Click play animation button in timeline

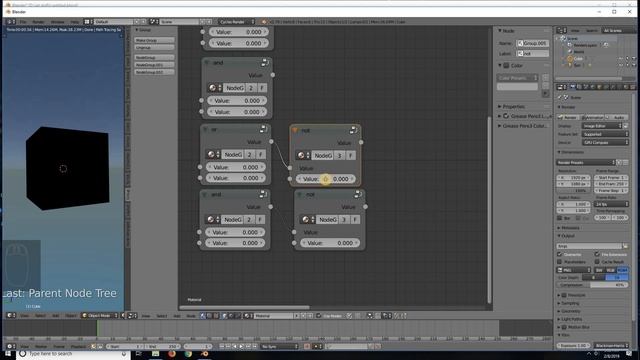click(241, 347)
